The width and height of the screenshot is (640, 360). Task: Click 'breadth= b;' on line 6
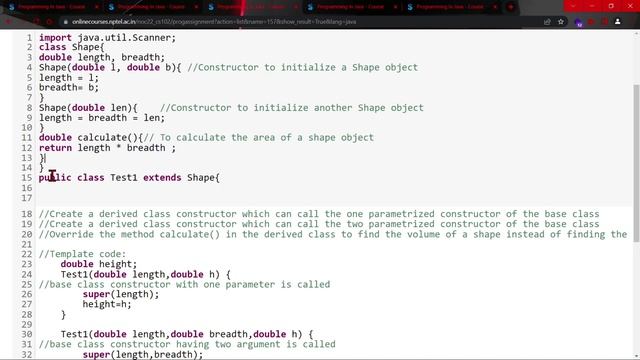tap(69, 87)
